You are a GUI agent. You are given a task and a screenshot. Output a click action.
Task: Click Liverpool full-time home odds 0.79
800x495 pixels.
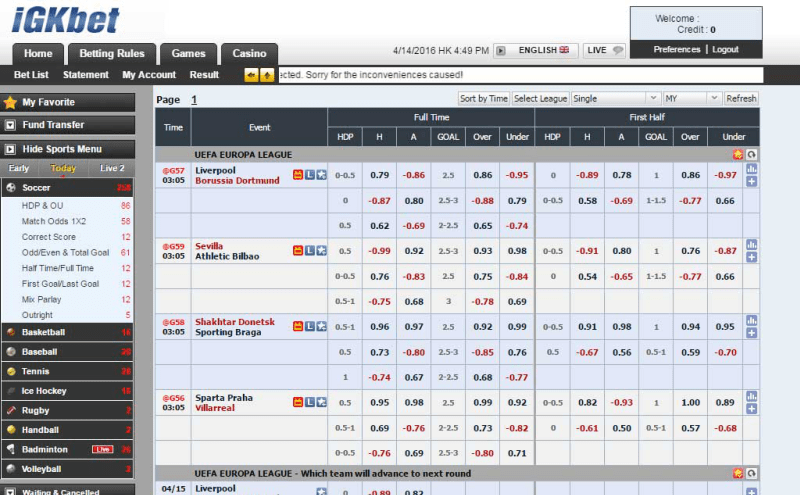tap(380, 175)
